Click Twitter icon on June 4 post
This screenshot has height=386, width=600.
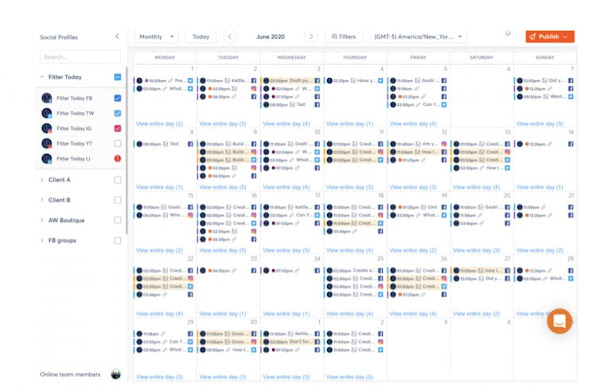pos(380,81)
